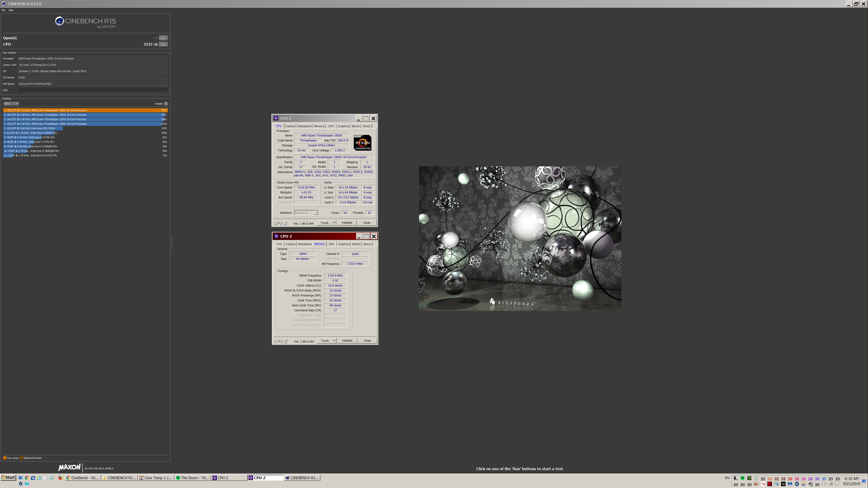Open the VirtualBox cube quick launch icon

click(x=21, y=484)
